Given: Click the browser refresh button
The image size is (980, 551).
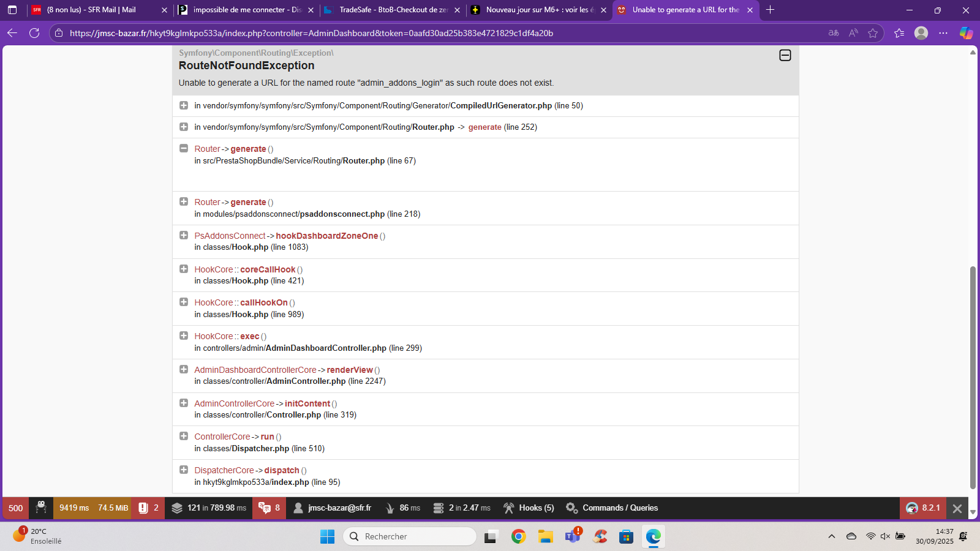Looking at the screenshot, I should pos(34,33).
